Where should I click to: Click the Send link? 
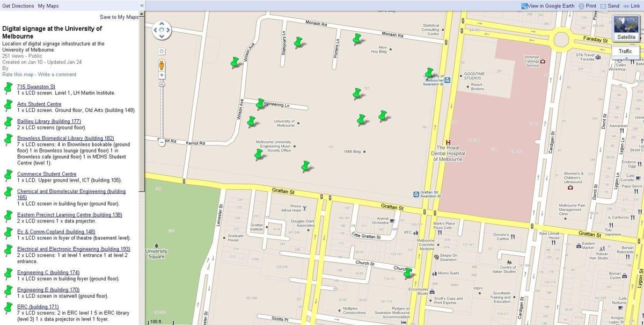click(x=610, y=6)
